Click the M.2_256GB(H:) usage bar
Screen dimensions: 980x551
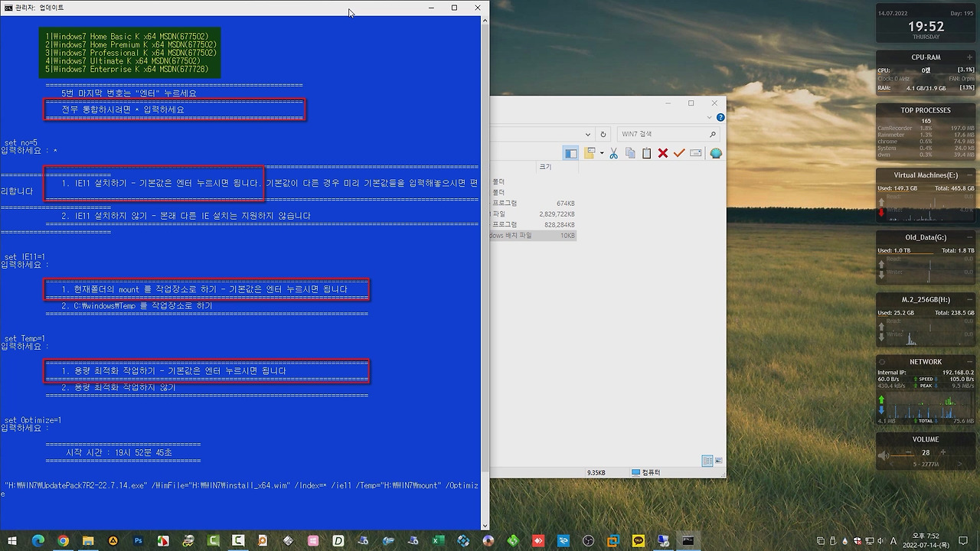pos(926,317)
